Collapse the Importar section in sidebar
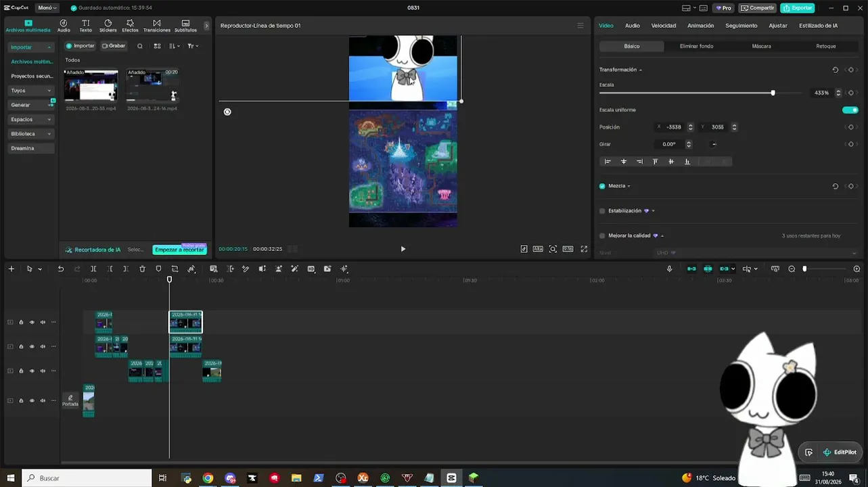 (31, 47)
